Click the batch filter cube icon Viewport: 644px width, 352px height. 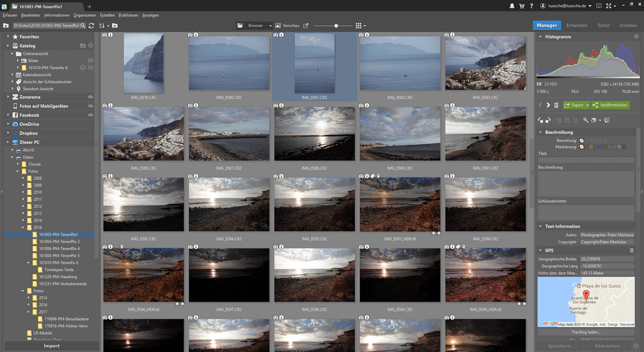[x=594, y=120]
